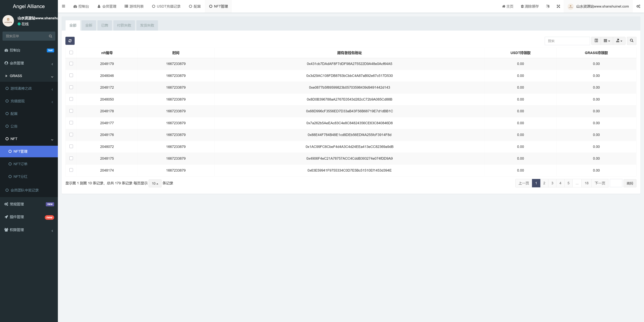Switch to the 已售 tab

[x=104, y=25]
